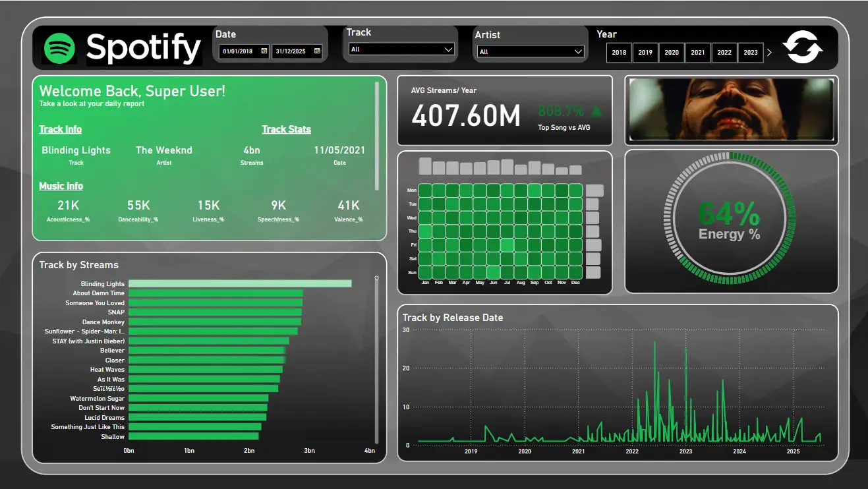Click the refresh sync arrows icon

[x=802, y=48]
